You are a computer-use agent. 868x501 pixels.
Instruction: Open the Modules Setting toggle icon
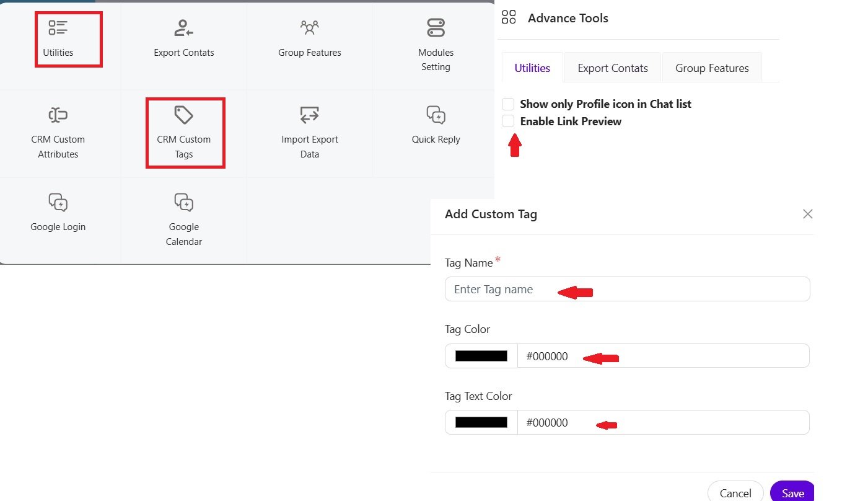coord(436,28)
